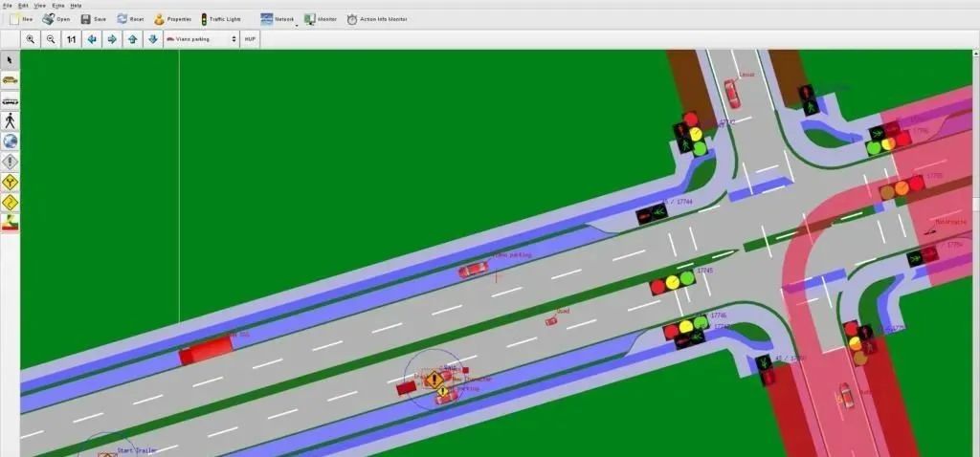Viewport: 980px width, 457px height.
Task: Open the Monitor toolbar button
Action: [x=321, y=19]
